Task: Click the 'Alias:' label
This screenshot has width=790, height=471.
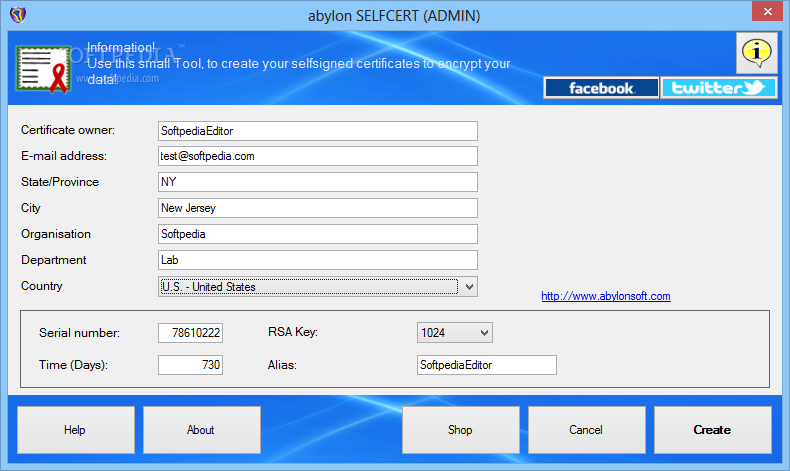Action: (282, 365)
